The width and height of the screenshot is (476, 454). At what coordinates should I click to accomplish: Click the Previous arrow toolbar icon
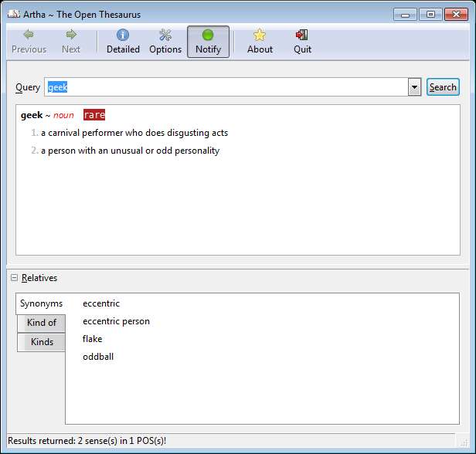29,35
